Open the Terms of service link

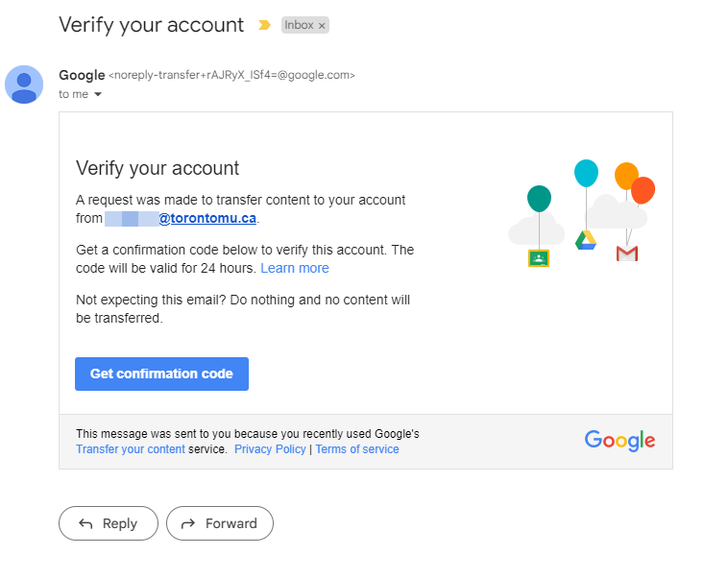point(357,449)
